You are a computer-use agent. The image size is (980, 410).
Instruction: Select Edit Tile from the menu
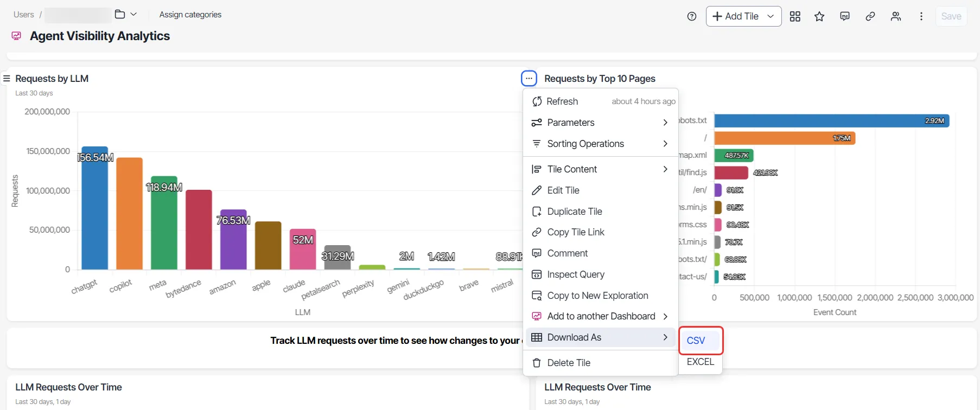click(601, 190)
